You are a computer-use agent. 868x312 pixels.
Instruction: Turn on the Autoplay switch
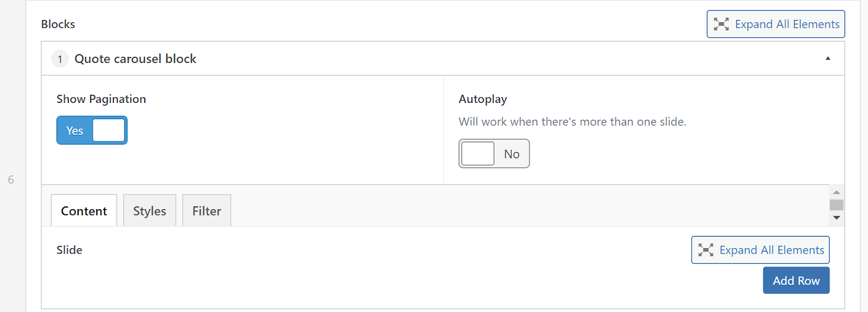494,154
